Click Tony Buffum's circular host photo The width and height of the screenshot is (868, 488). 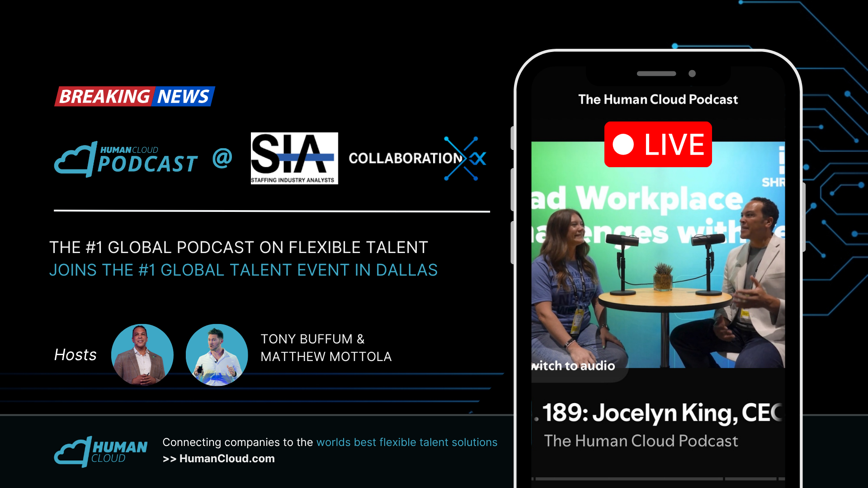point(142,355)
